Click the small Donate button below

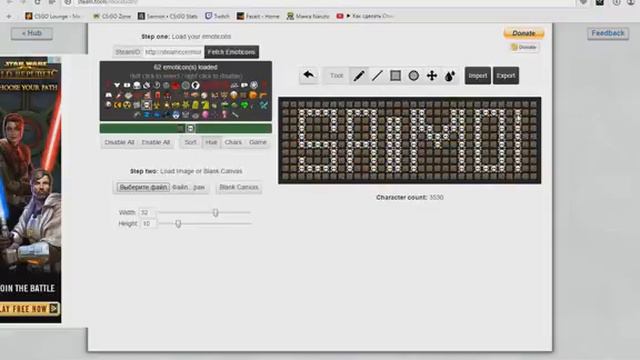(524, 47)
